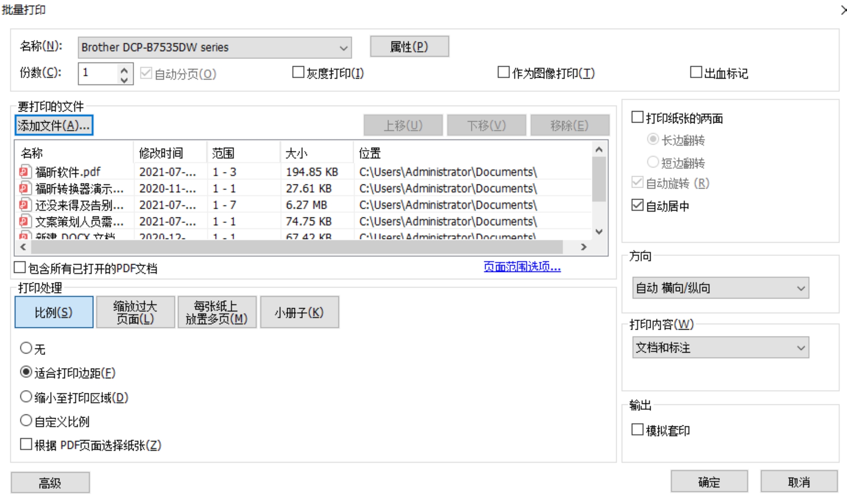The image size is (847, 504).
Task: Open the 打印内容(W) dropdown
Action: pyautogui.click(x=720, y=347)
